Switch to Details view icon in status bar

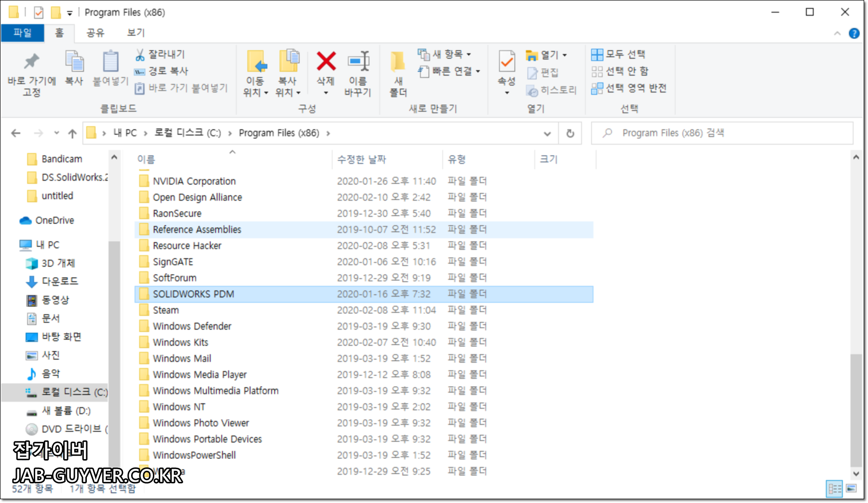(834, 489)
